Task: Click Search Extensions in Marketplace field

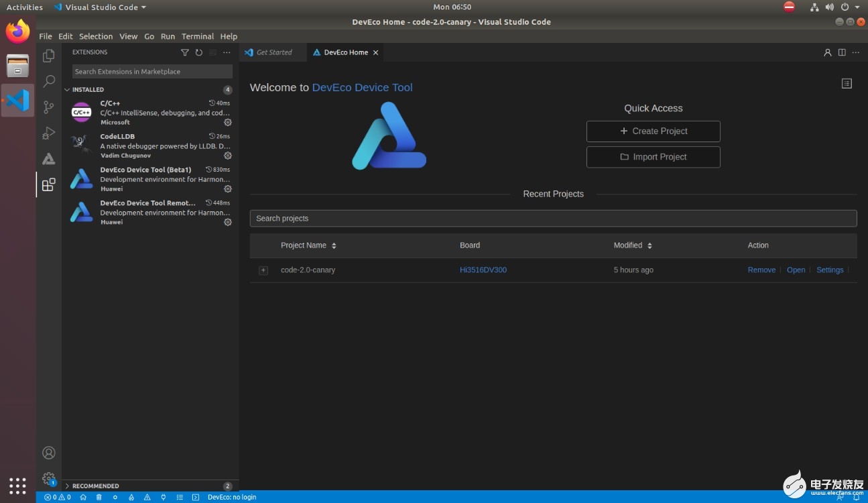Action: 152,72
